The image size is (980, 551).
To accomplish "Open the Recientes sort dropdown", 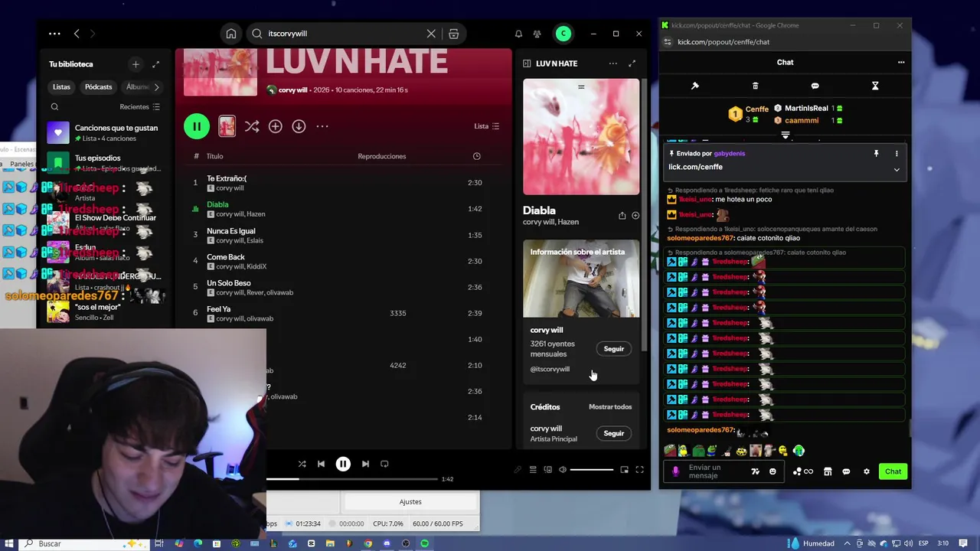I will pos(139,107).
